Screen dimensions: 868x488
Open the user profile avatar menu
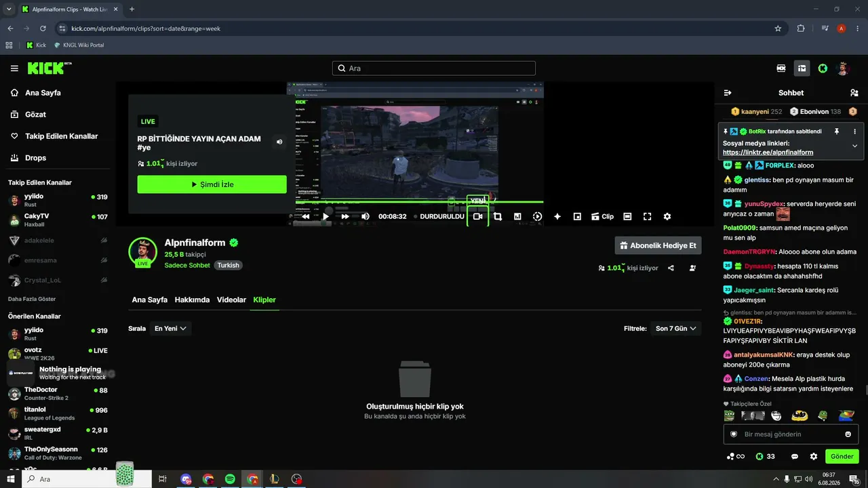pyautogui.click(x=844, y=68)
